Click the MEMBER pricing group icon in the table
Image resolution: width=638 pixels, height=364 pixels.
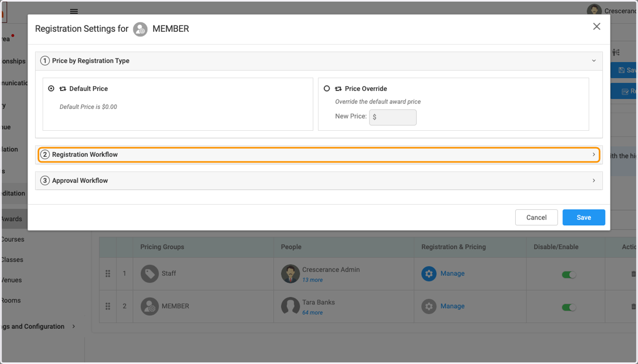[149, 307]
